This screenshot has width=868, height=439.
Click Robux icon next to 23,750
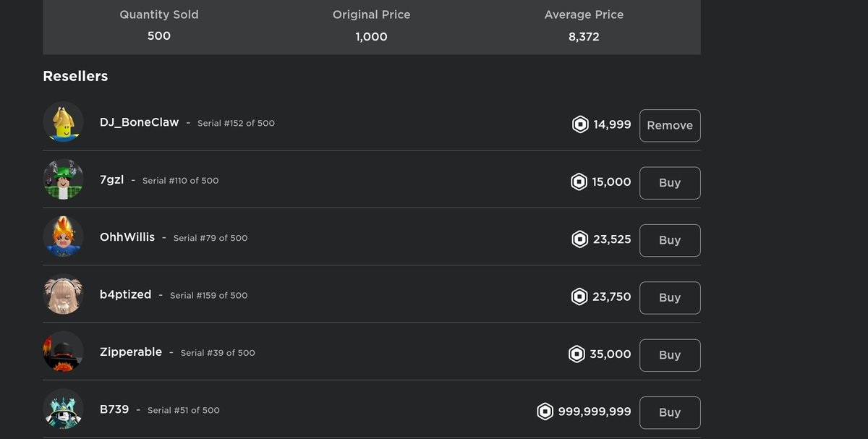click(x=579, y=297)
